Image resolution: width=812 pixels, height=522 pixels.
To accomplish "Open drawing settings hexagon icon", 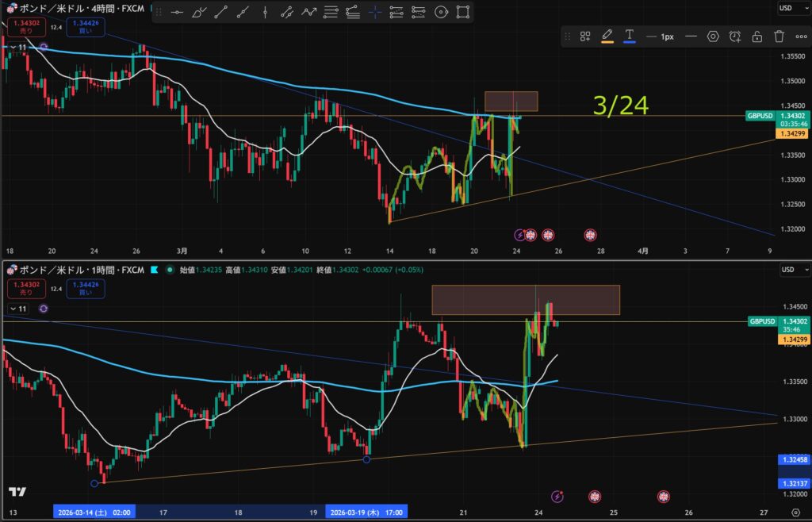I will [713, 36].
